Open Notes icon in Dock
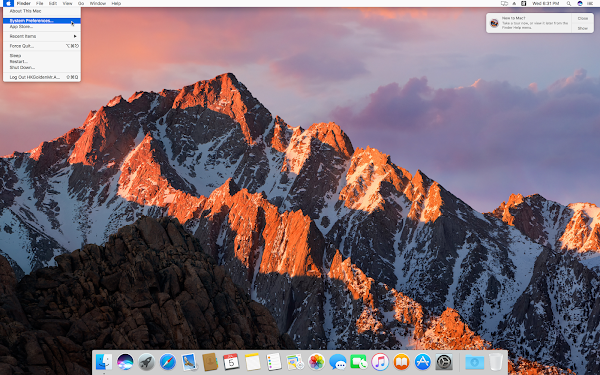600x375 pixels. point(253,362)
